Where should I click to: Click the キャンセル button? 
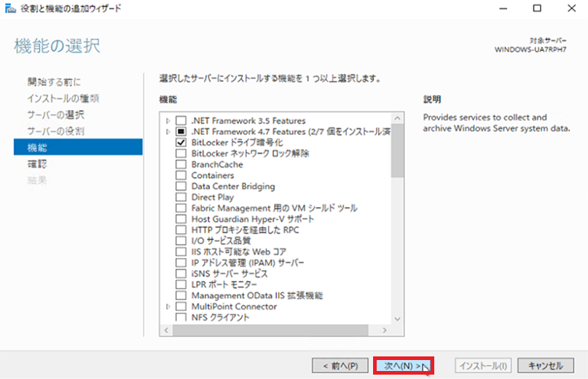tap(545, 365)
